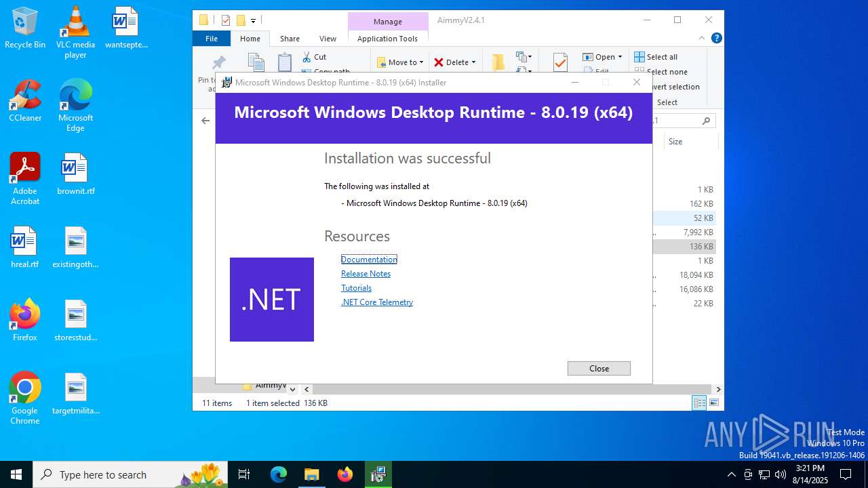
Task: Open Google Chrome desktop shortcut
Action: 25,399
